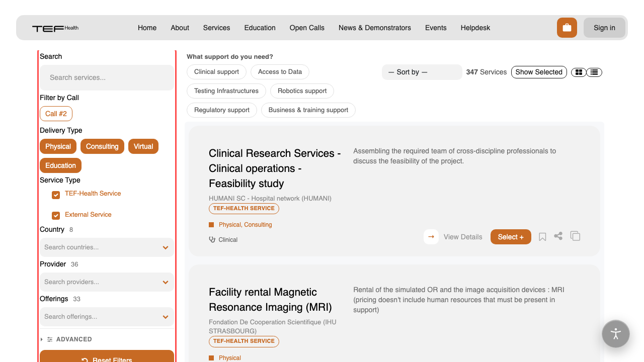Uncheck the External Service checkbox
The width and height of the screenshot is (644, 362).
pos(56,216)
